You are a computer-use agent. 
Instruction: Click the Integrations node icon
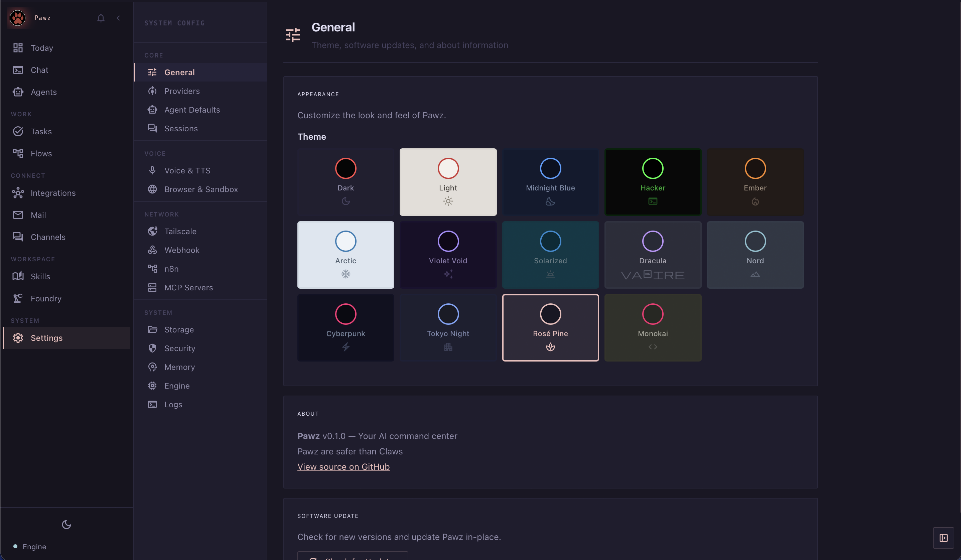18,193
